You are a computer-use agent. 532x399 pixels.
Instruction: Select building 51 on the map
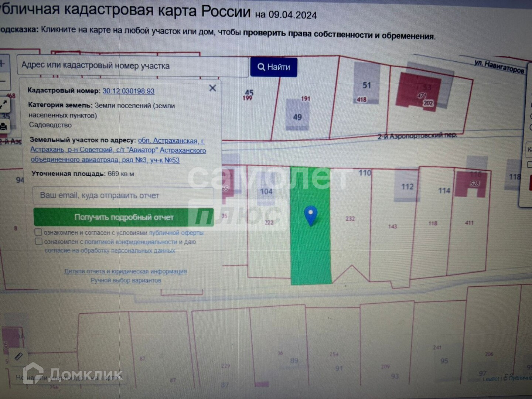point(366,83)
